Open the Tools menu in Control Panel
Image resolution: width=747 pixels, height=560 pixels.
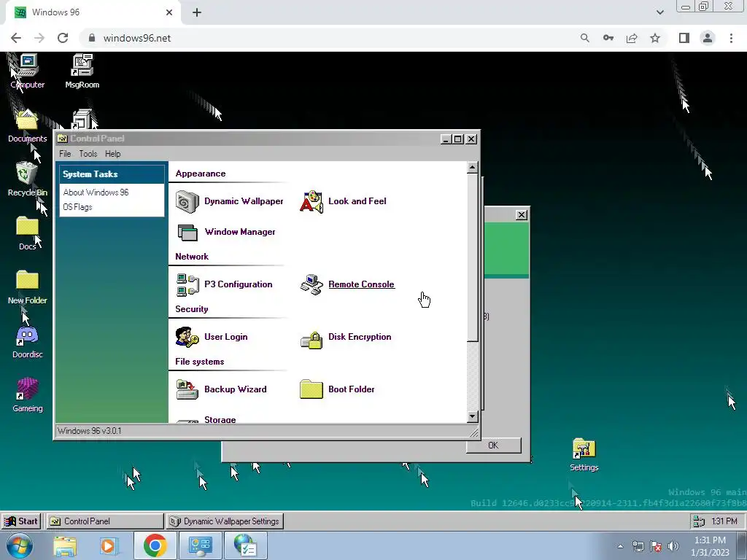click(88, 154)
